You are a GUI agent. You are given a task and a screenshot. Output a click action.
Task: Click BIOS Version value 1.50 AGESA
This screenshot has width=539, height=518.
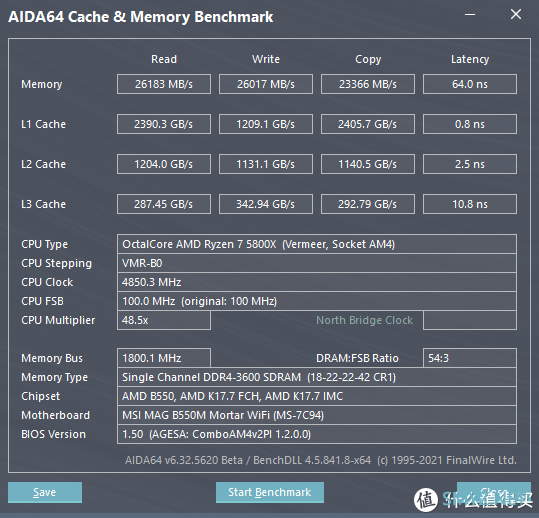317,434
